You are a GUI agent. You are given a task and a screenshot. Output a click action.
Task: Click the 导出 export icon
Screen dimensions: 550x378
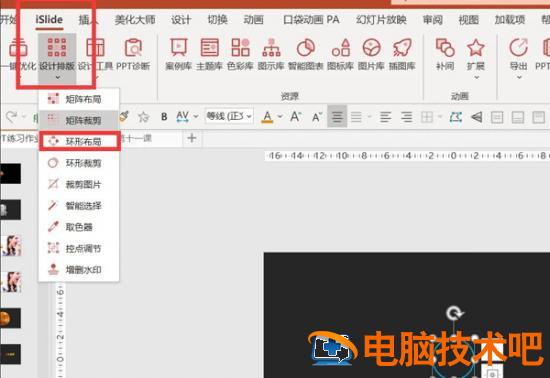pyautogui.click(x=518, y=48)
